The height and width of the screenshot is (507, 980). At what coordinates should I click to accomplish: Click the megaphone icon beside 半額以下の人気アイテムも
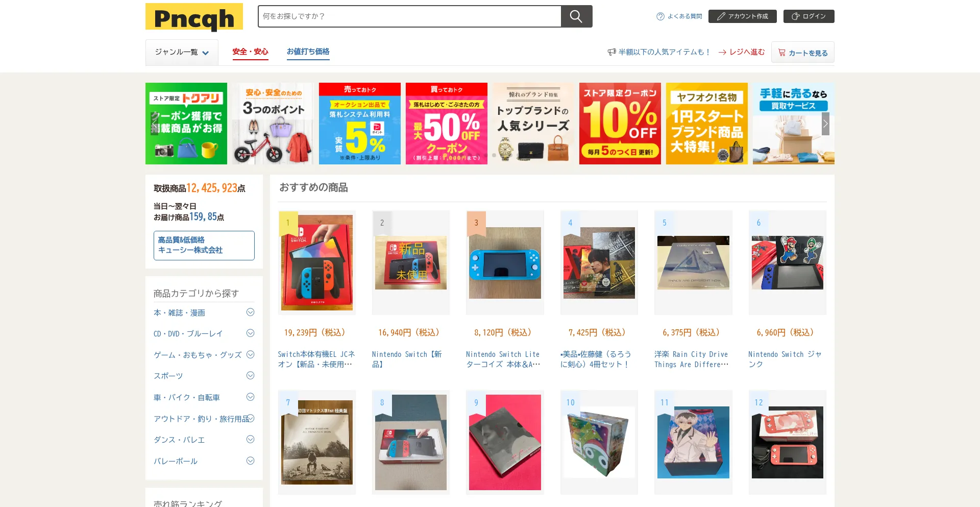point(611,52)
